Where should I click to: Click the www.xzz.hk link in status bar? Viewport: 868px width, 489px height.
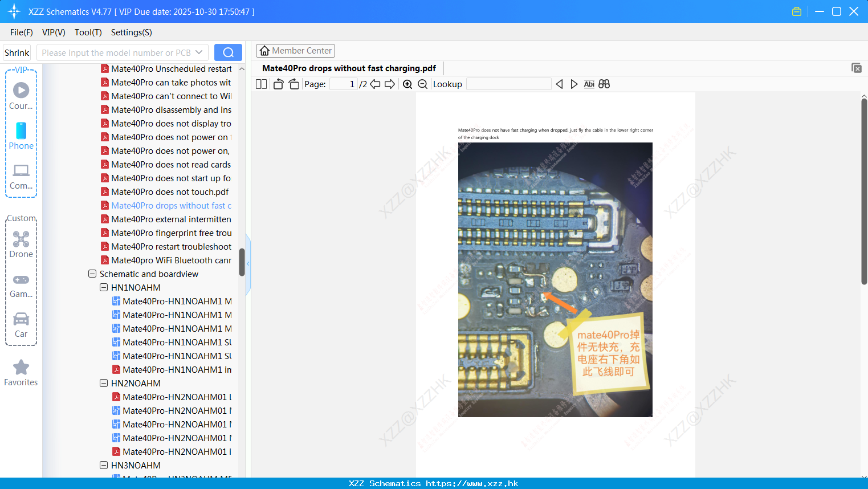[472, 483]
